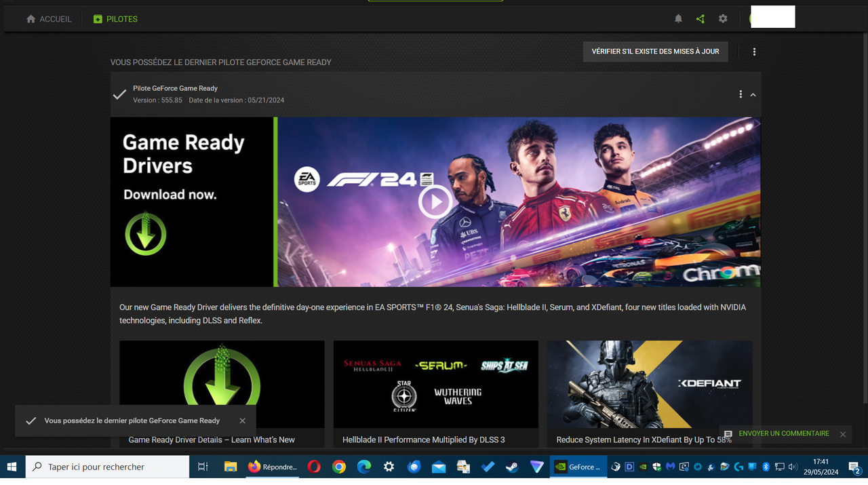The image size is (868, 485).
Task: Click the Malwarebytes tray icon
Action: click(670, 467)
